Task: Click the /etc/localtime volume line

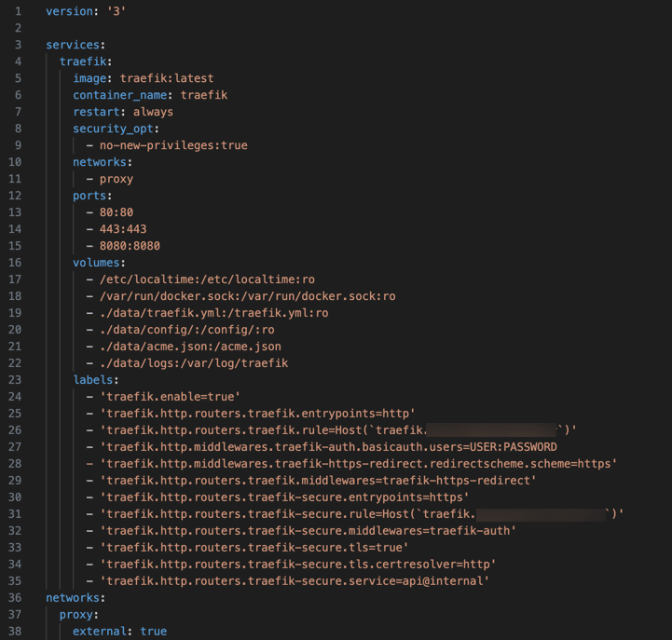Action: click(x=207, y=279)
